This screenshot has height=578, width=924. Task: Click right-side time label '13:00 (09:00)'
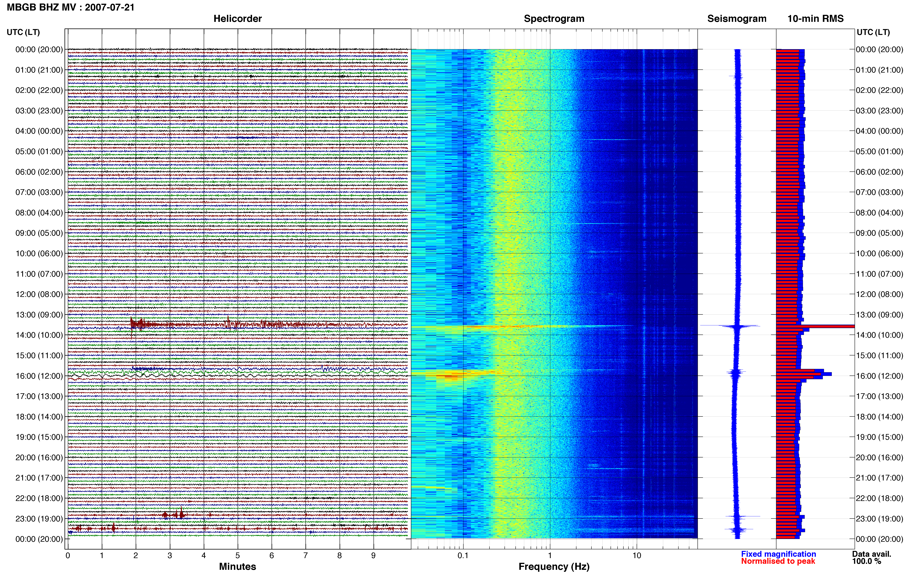pyautogui.click(x=879, y=315)
